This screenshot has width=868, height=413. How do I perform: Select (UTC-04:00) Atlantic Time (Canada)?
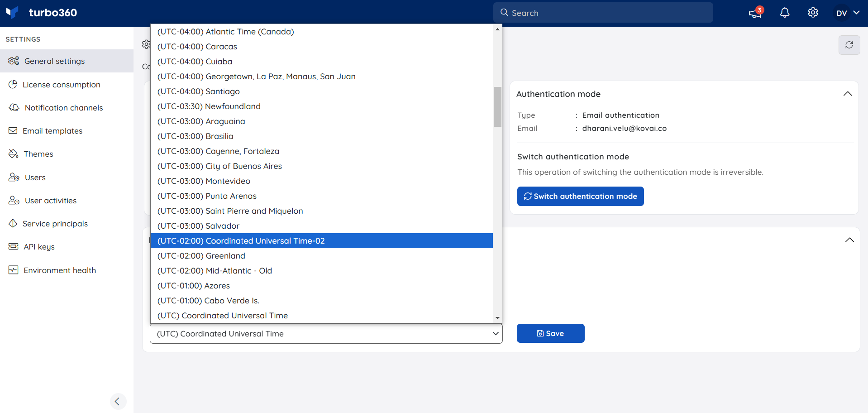321,32
